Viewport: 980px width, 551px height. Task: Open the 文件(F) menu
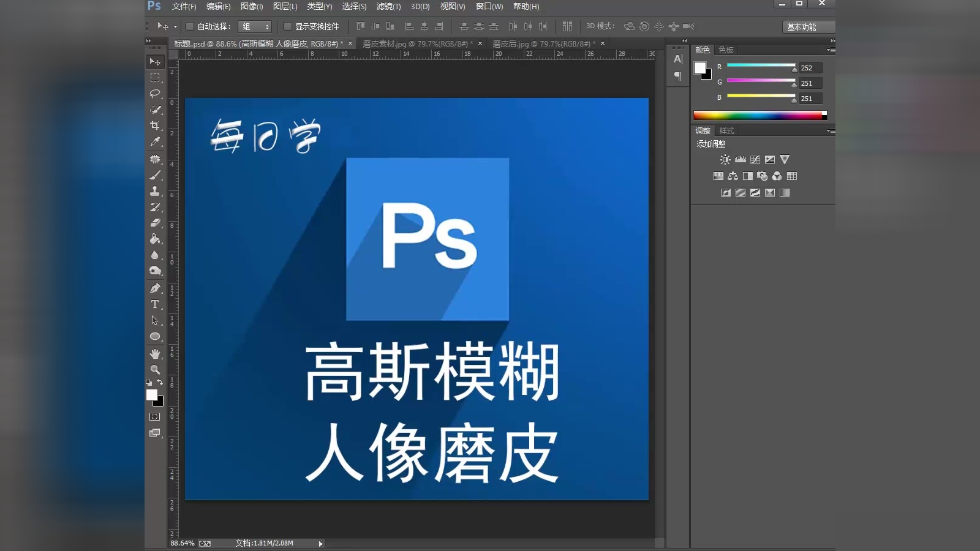point(184,6)
